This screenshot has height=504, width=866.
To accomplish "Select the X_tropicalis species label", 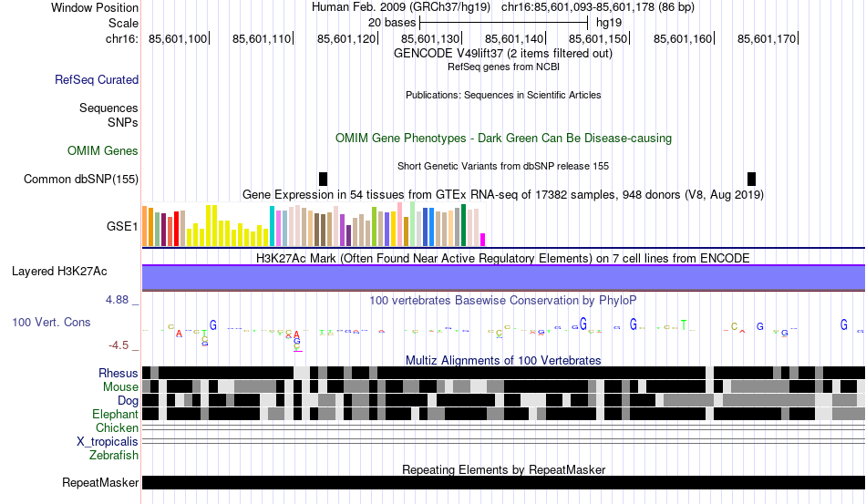I will [x=108, y=442].
